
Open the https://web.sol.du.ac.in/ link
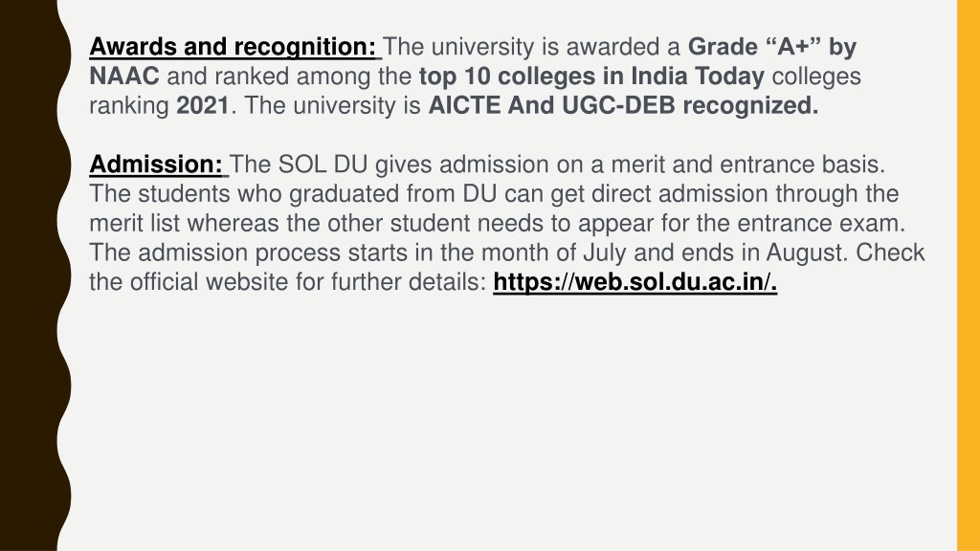pyautogui.click(x=635, y=282)
